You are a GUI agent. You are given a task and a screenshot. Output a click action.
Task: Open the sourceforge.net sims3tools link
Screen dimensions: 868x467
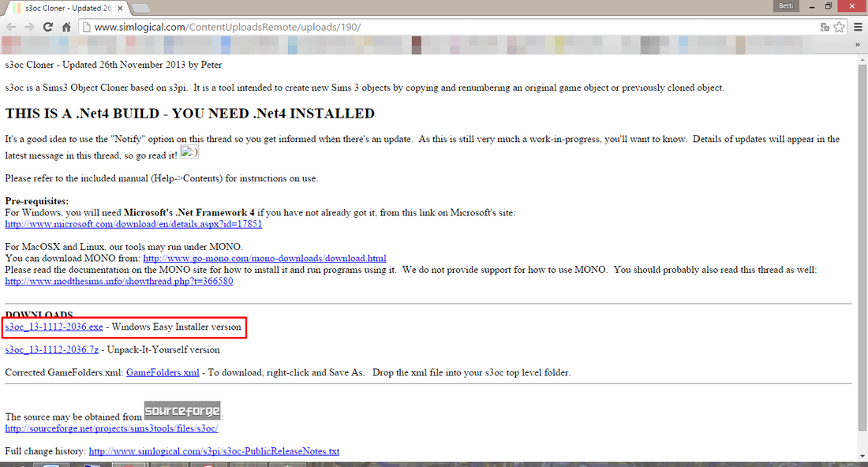pyautogui.click(x=112, y=429)
